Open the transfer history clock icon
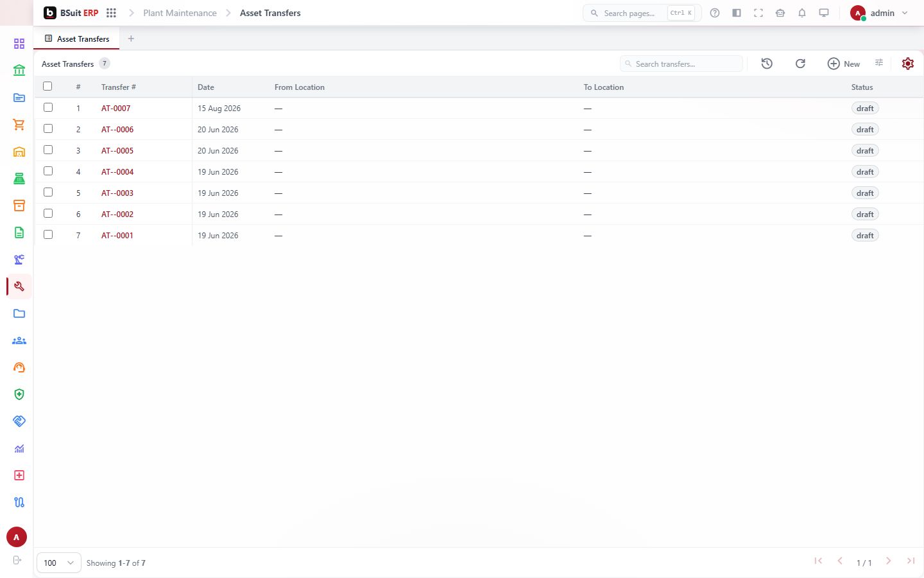The image size is (924, 578). (767, 64)
